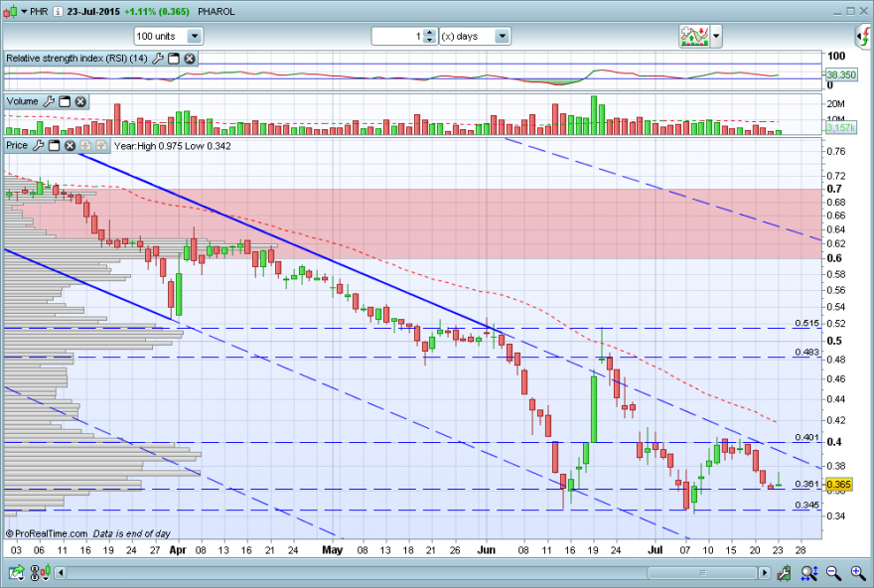Click the 0.7 price axis label
This screenshot has width=874, height=588.
coord(834,189)
